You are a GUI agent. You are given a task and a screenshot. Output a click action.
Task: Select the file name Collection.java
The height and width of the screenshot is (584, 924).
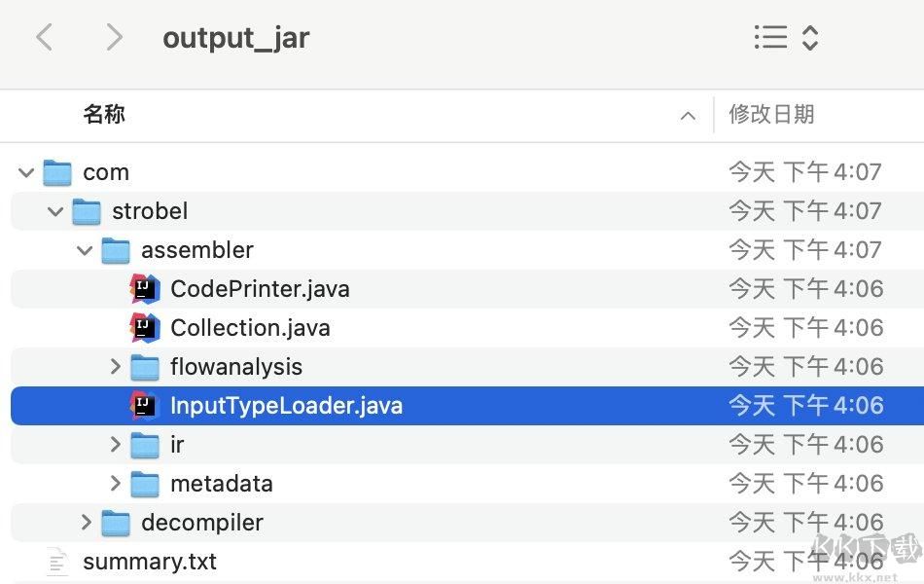(x=250, y=328)
